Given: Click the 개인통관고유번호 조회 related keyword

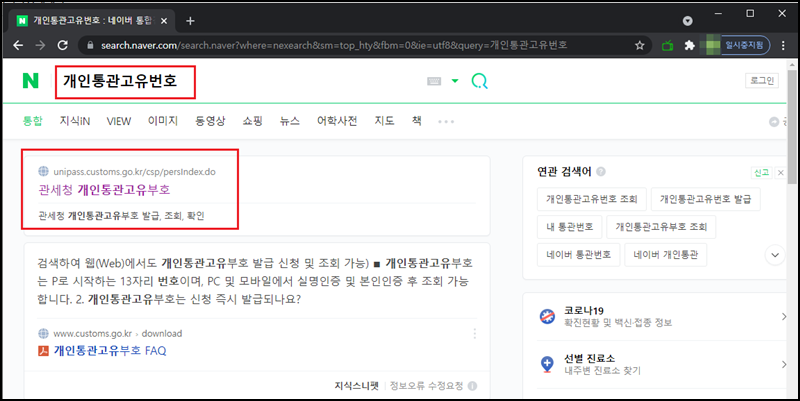Looking at the screenshot, I should [x=591, y=199].
